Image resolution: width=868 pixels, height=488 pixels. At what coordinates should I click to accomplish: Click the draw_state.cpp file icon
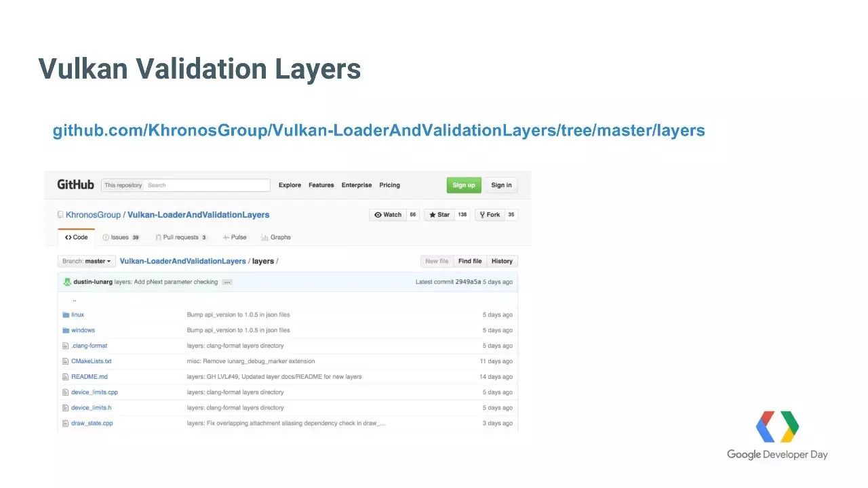(66, 424)
